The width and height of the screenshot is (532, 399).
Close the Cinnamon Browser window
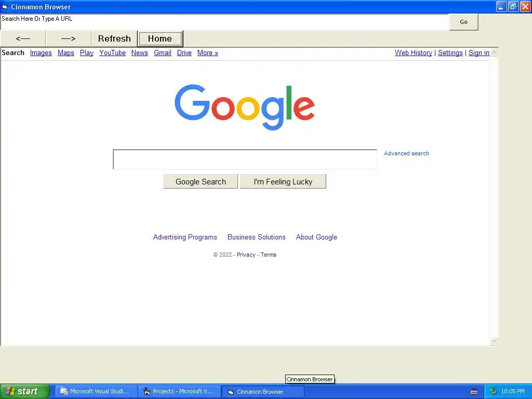(x=526, y=7)
